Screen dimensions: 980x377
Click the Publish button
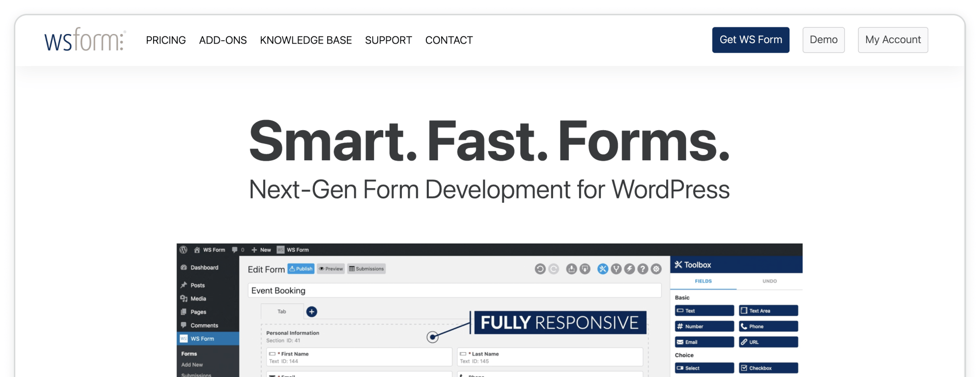click(x=301, y=269)
